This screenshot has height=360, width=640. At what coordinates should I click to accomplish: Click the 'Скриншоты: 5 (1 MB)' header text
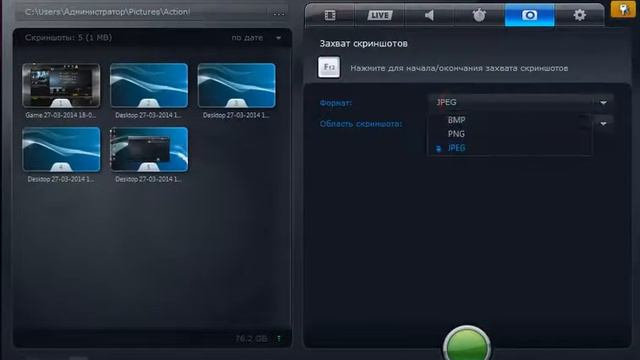68,38
